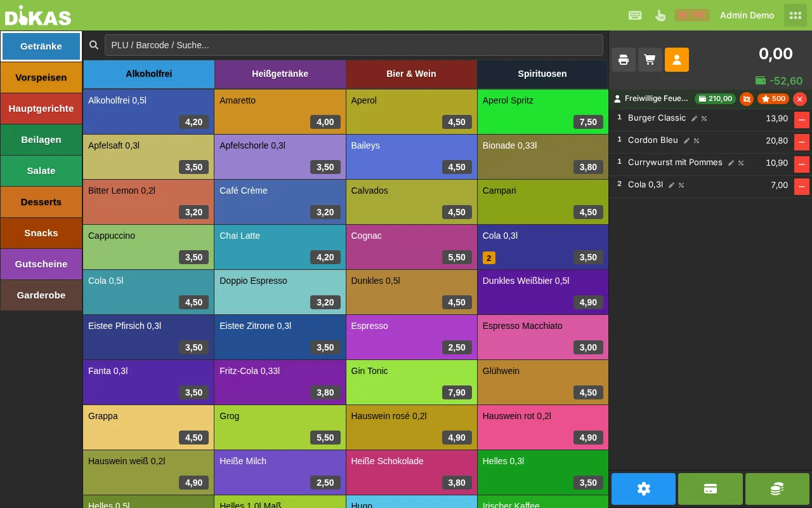This screenshot has height=508, width=812.
Task: Pay by cash with the coins button
Action: click(777, 489)
